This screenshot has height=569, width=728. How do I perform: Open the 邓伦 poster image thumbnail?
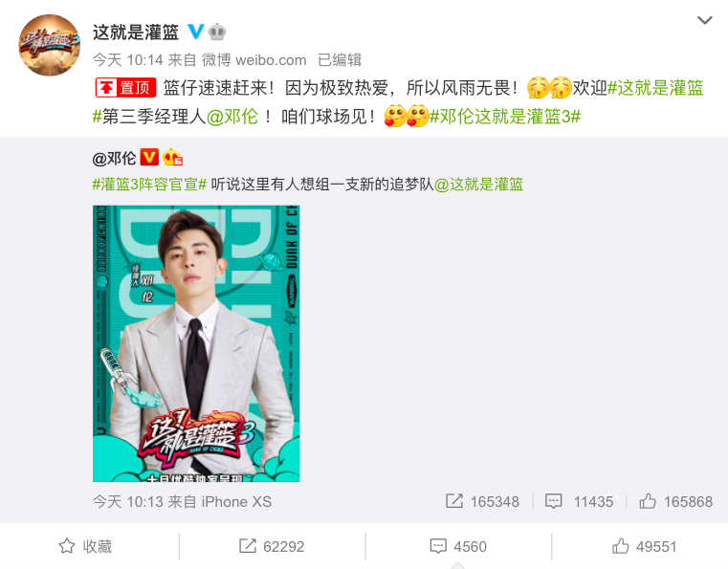pyautogui.click(x=196, y=343)
